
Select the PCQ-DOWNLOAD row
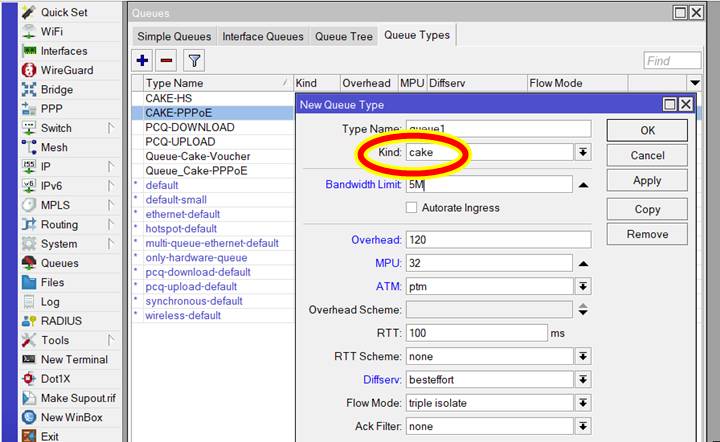[213, 127]
